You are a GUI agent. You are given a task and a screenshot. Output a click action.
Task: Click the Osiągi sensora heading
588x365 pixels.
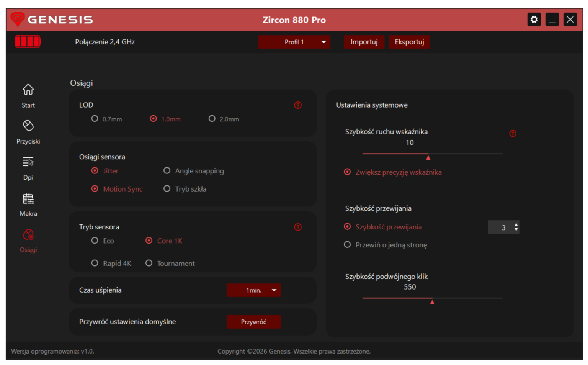102,157
